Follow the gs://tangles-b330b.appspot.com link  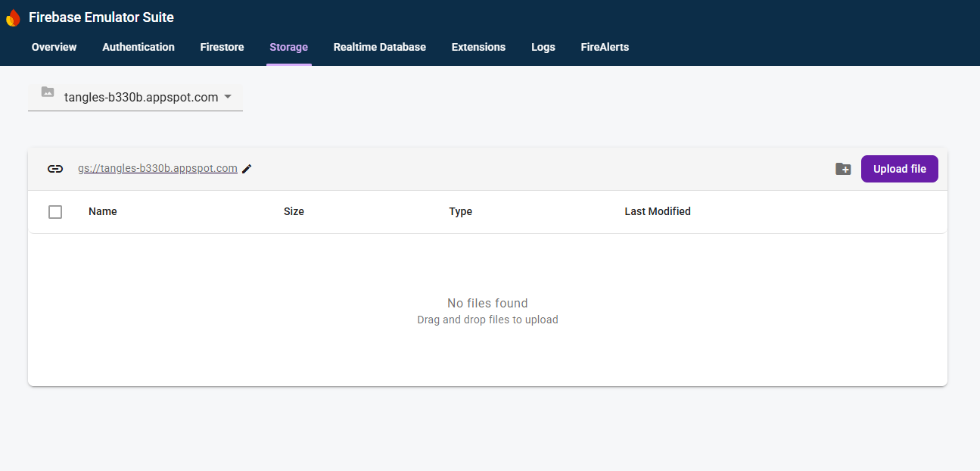pos(157,168)
